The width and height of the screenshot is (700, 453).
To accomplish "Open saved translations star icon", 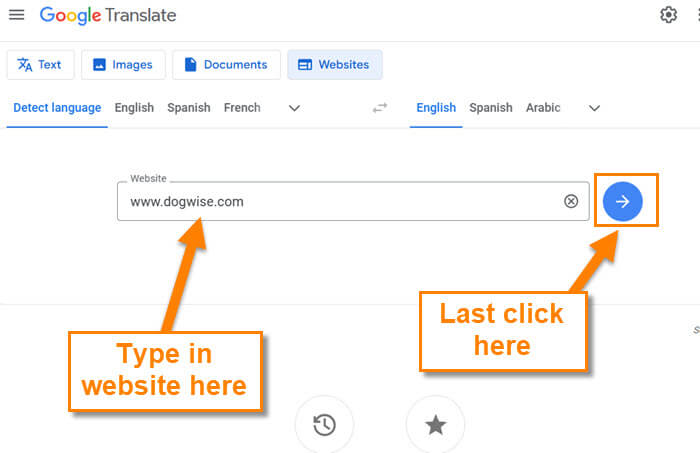I will tap(435, 424).
